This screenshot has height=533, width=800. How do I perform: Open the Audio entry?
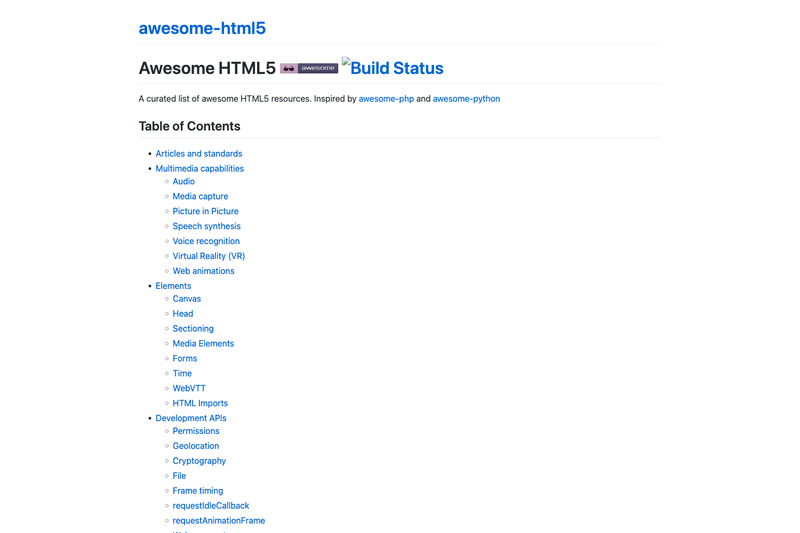184,181
